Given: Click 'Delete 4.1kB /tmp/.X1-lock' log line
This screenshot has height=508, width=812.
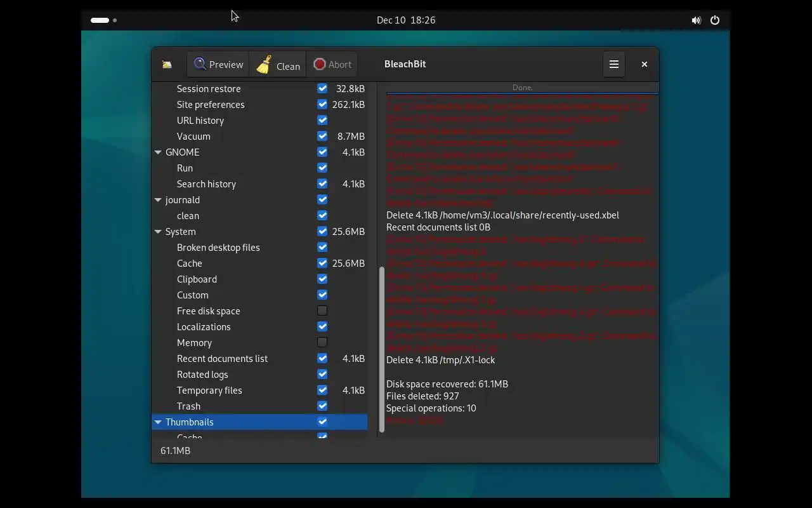Looking at the screenshot, I should coord(441,360).
